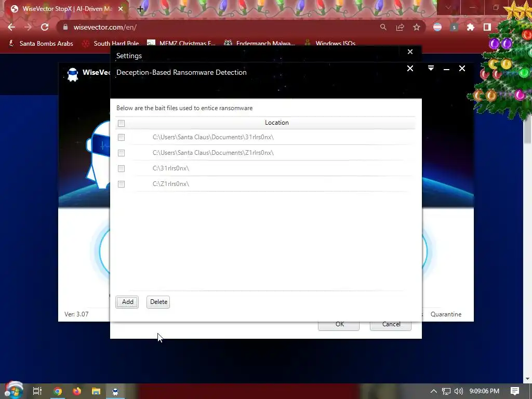
Task: Bookmark this page with the star icon
Action: 417,27
